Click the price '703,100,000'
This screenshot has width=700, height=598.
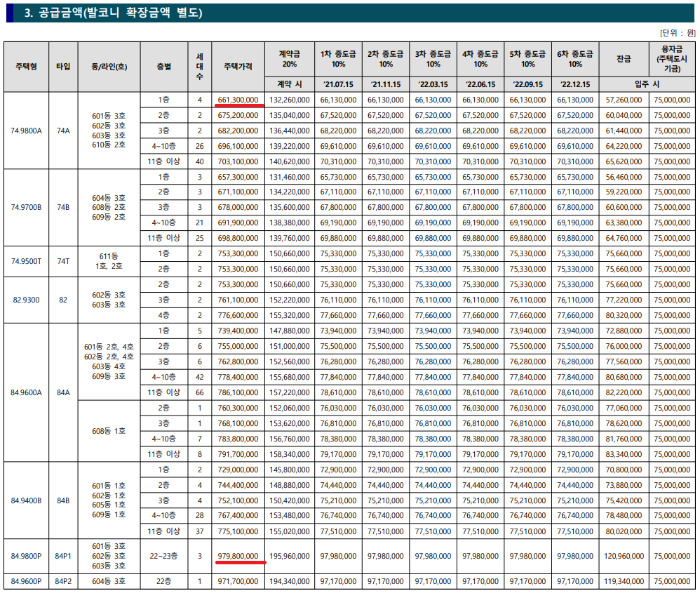[x=238, y=161]
